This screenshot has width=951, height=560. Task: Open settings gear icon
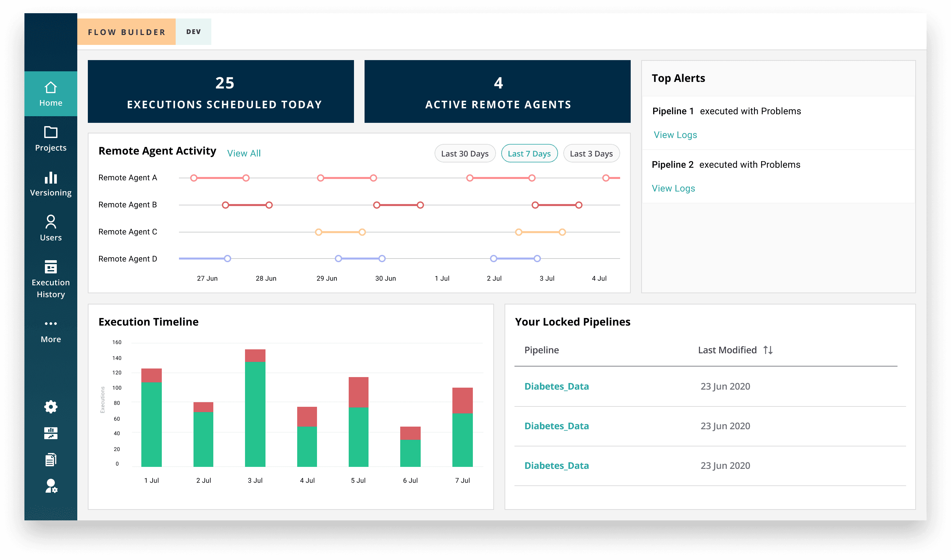tap(51, 406)
